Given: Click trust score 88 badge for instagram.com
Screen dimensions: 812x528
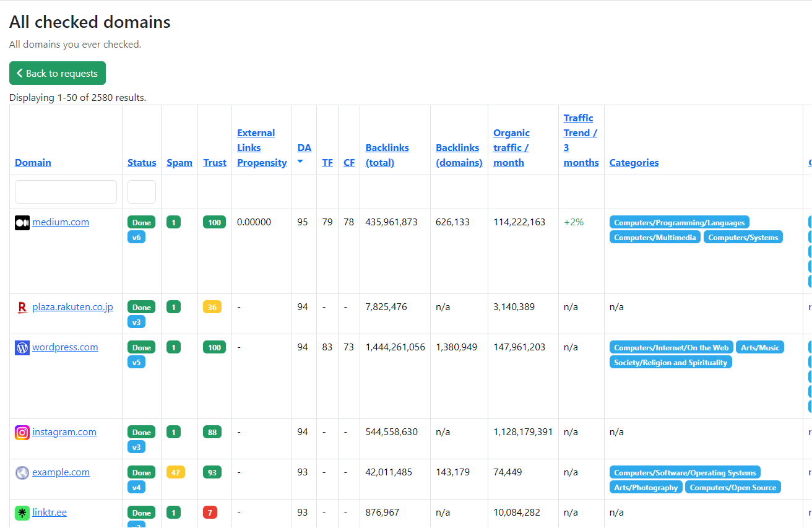Looking at the screenshot, I should coord(212,432).
